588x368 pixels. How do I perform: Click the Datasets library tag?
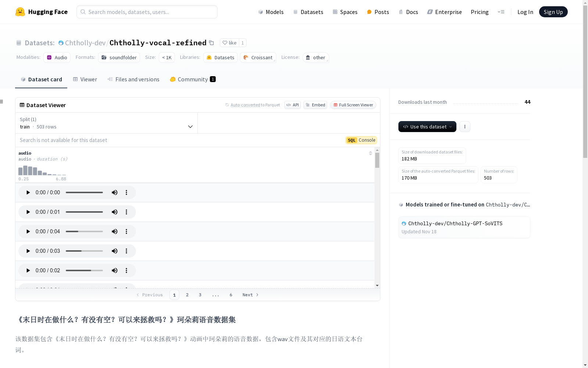(220, 57)
